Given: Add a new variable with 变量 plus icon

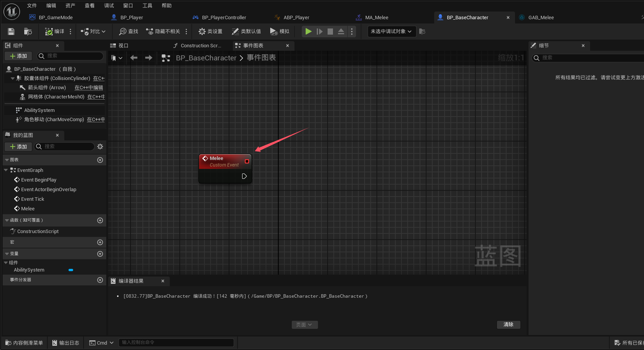Looking at the screenshot, I should [100, 254].
